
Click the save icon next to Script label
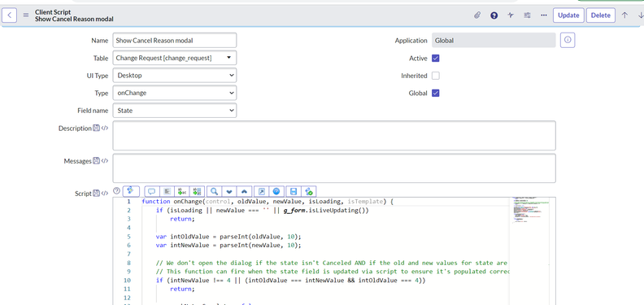click(x=96, y=194)
